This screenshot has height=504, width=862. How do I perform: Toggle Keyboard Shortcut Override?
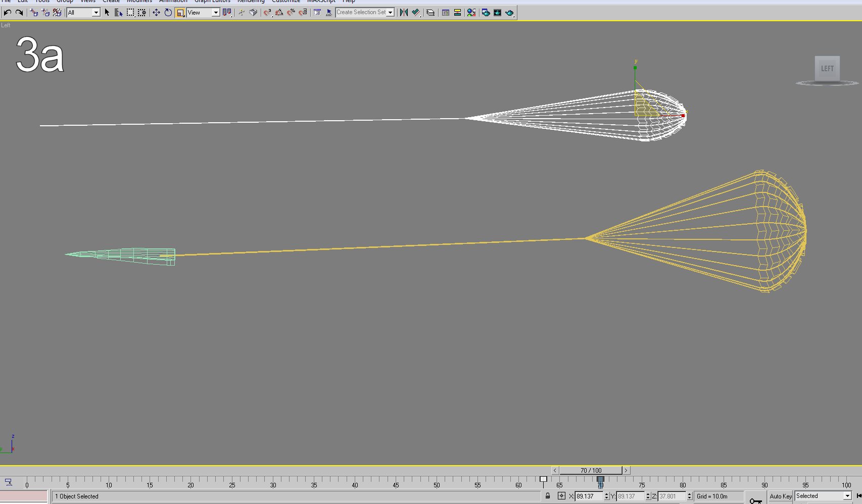coord(253,13)
